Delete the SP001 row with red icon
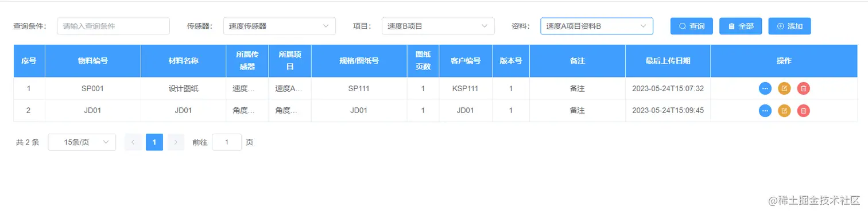 [x=804, y=88]
